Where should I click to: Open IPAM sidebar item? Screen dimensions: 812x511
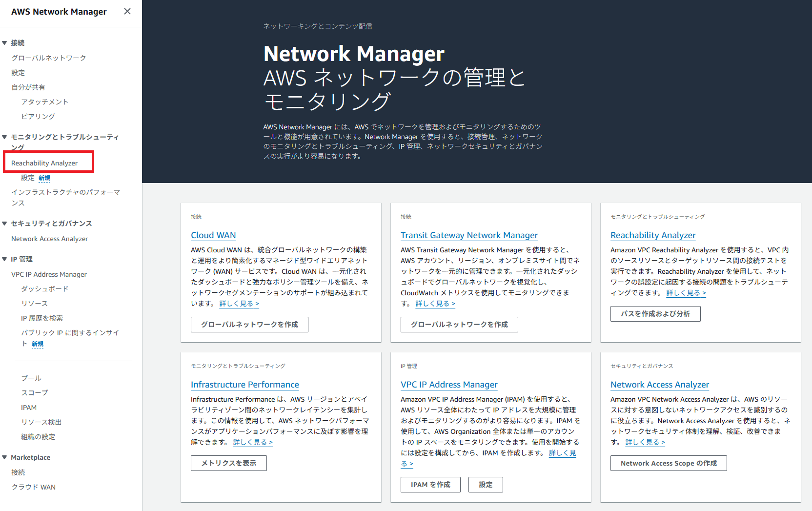tap(29, 408)
